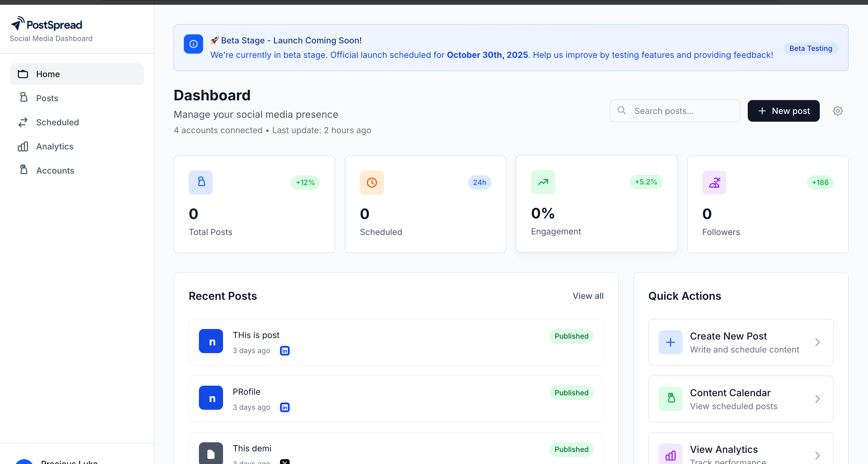This screenshot has width=868, height=464.
Task: Open View all recent posts
Action: [588, 296]
